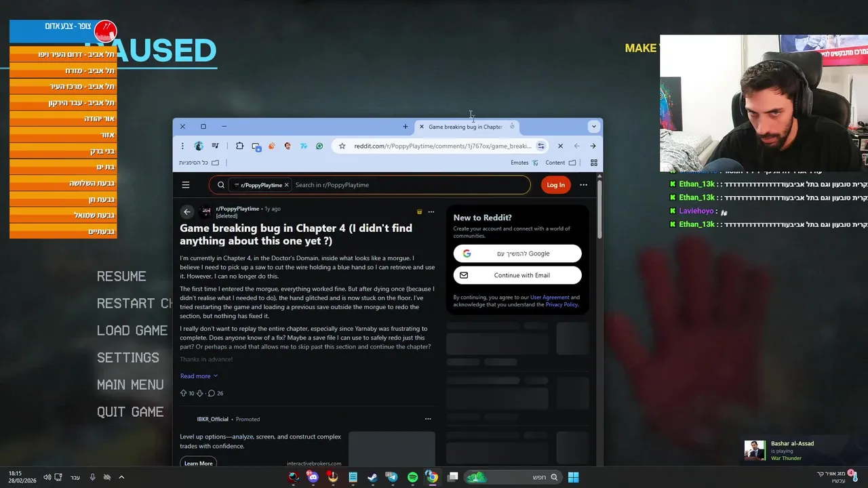
Task: Click the archived lock icon on the post
Action: pos(419,212)
